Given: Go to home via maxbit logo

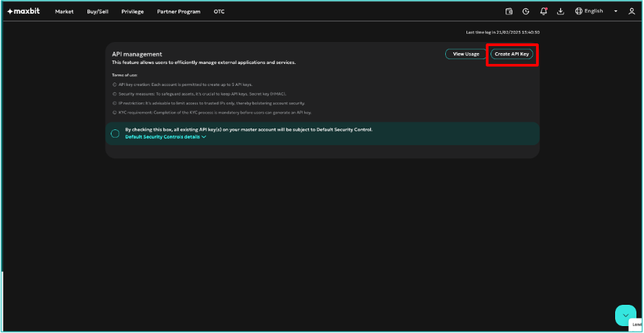Looking at the screenshot, I should click(x=23, y=12).
